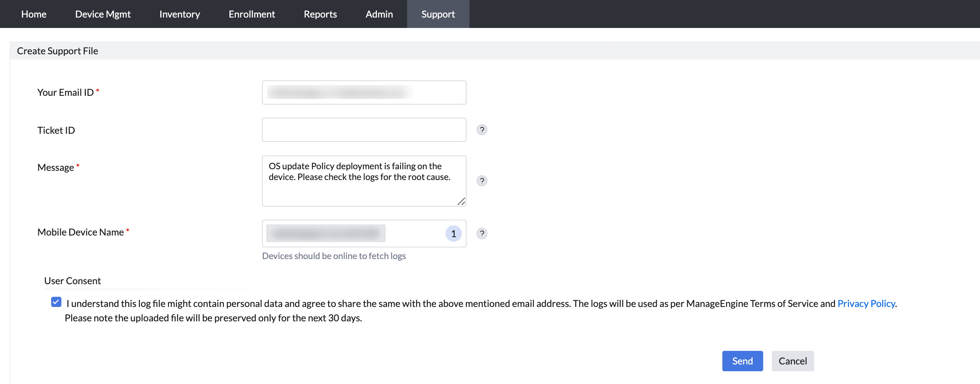Open the Admin tab

379,14
